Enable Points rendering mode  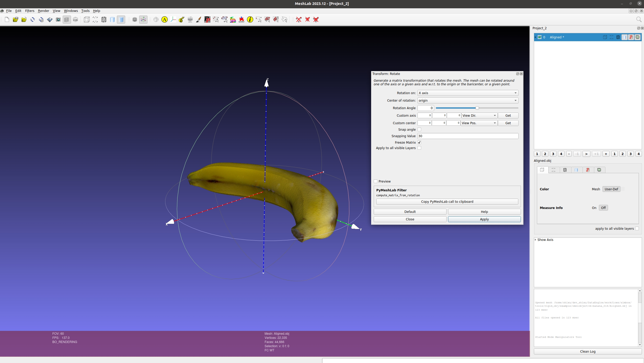[x=95, y=19]
